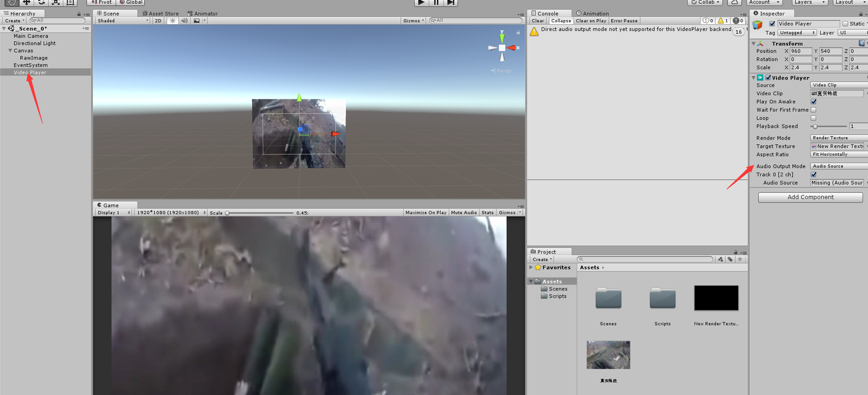
Task: Select the Move tool
Action: pyautogui.click(x=27, y=3)
